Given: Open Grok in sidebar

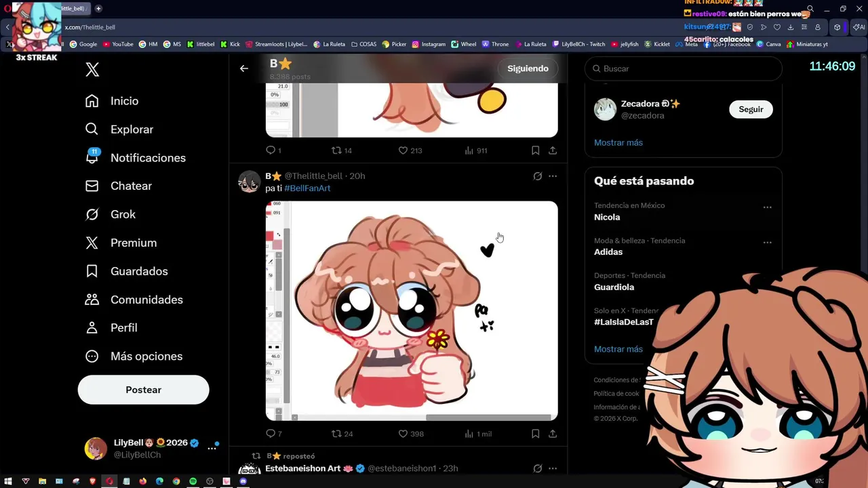Looking at the screenshot, I should [111, 214].
